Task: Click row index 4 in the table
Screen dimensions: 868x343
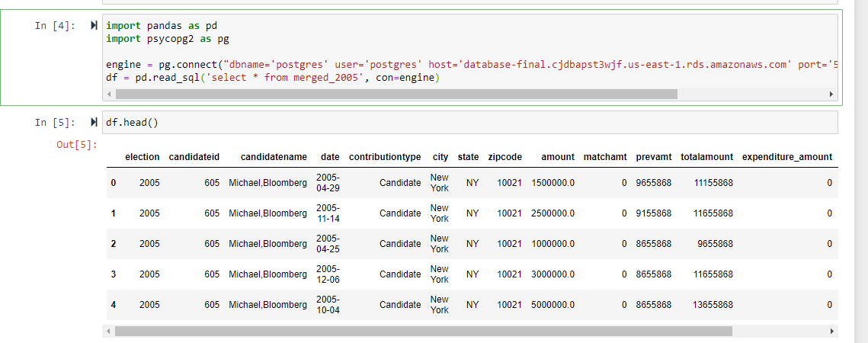Action: 114,304
